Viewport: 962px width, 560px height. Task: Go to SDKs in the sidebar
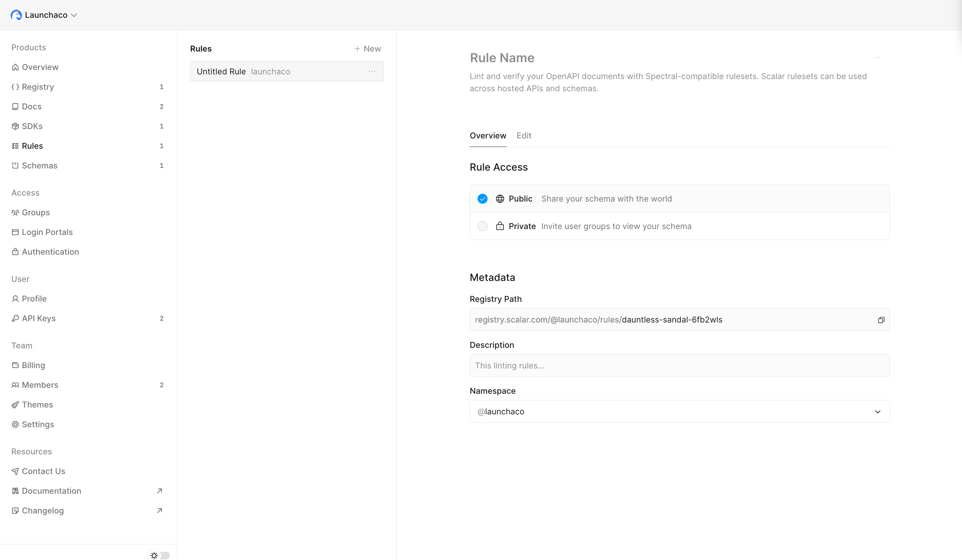coord(32,126)
